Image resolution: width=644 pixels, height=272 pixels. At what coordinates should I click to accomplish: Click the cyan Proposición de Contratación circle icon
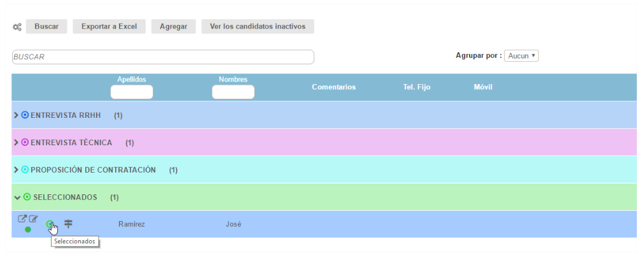click(25, 170)
